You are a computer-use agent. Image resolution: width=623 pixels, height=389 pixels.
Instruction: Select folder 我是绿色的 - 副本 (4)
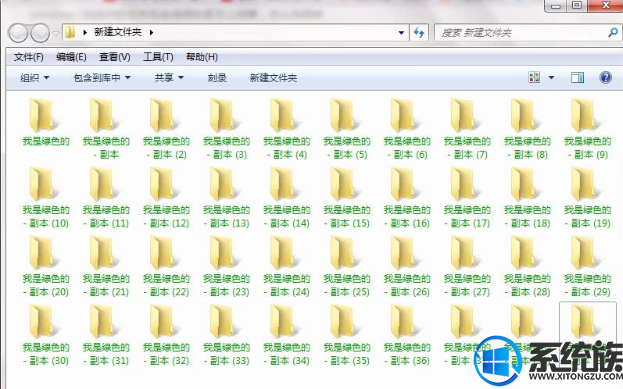(286, 129)
